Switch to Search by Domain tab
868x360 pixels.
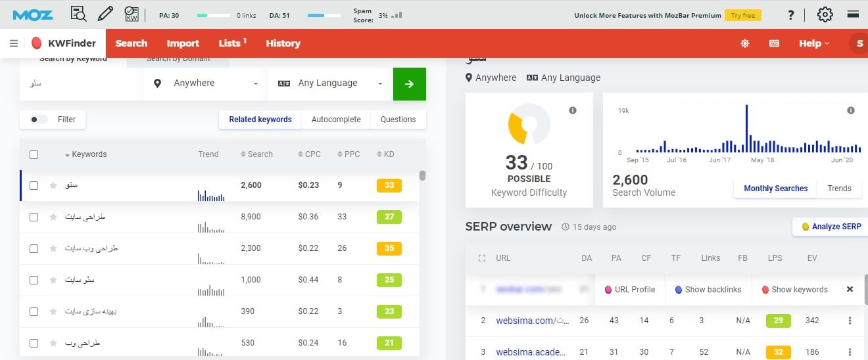(x=178, y=60)
